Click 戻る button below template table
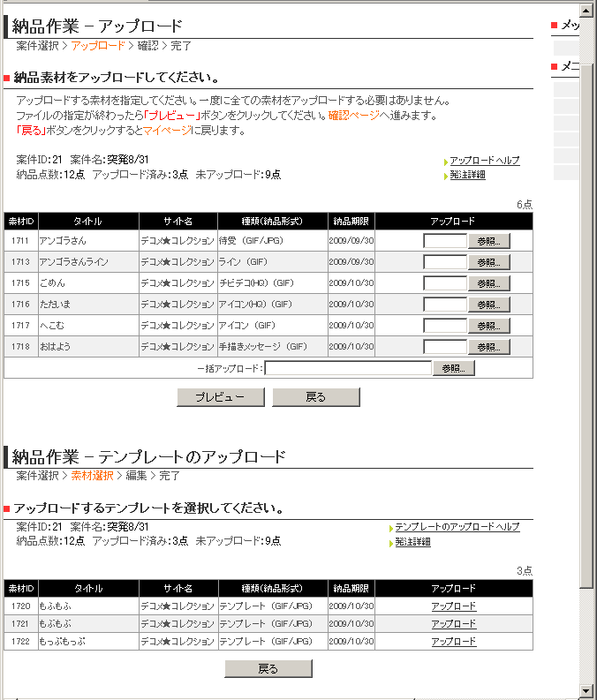The width and height of the screenshot is (597, 700). (268, 669)
